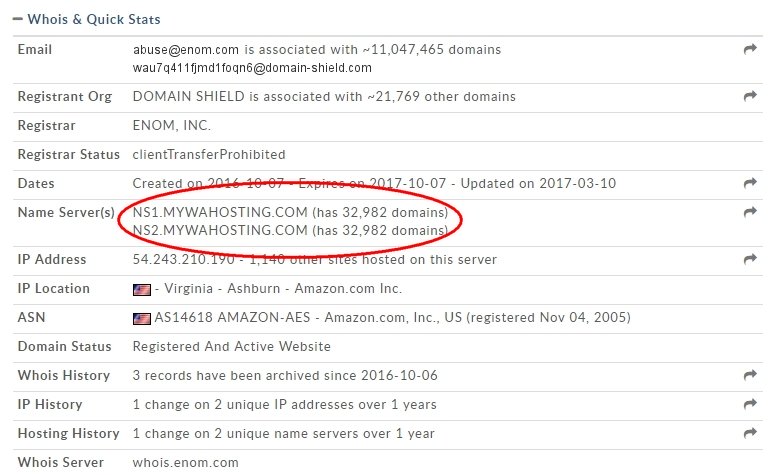Collapse the Whois & Quick Stats section

click(18, 19)
